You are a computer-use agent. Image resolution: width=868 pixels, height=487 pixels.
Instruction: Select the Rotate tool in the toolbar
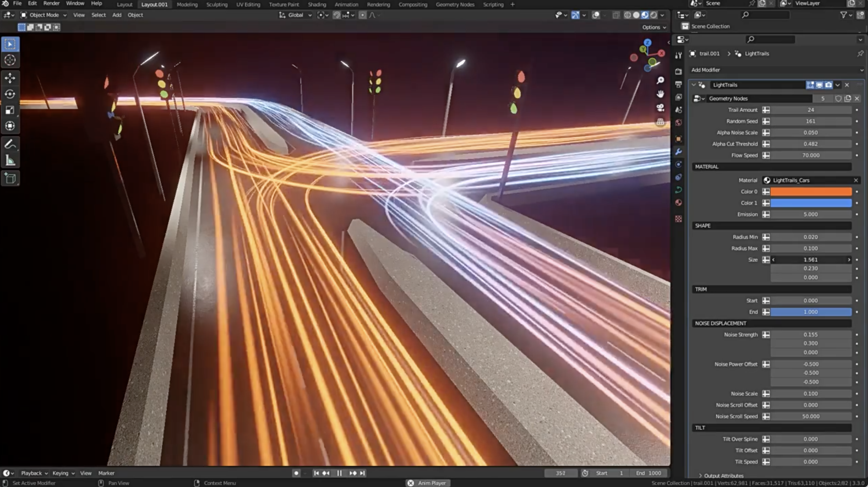pos(10,94)
